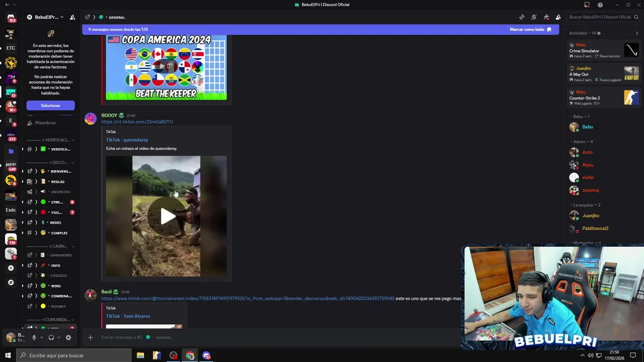Open the threads icon in channel header
Screen dimensions: 644x362
[522, 17]
